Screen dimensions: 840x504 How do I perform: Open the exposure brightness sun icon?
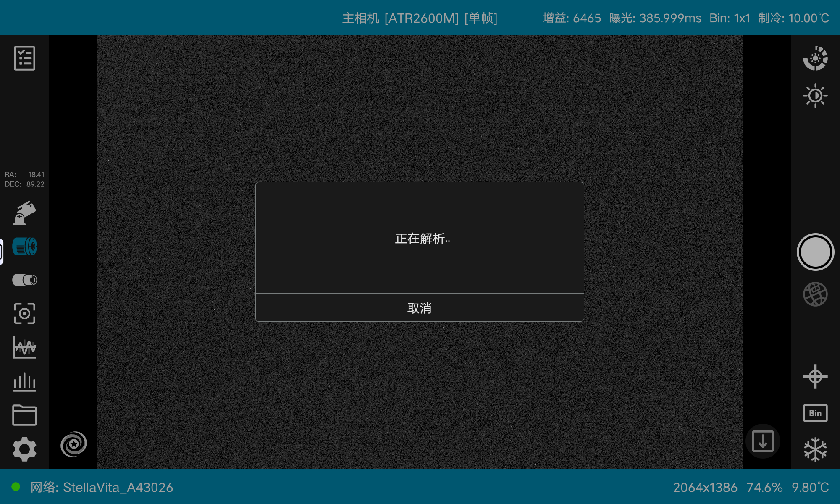815,95
